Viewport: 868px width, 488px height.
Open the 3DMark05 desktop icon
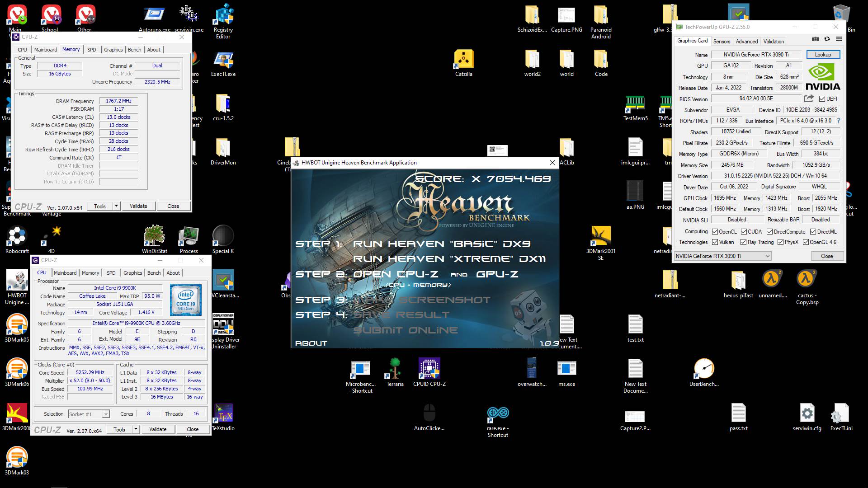pyautogui.click(x=17, y=328)
